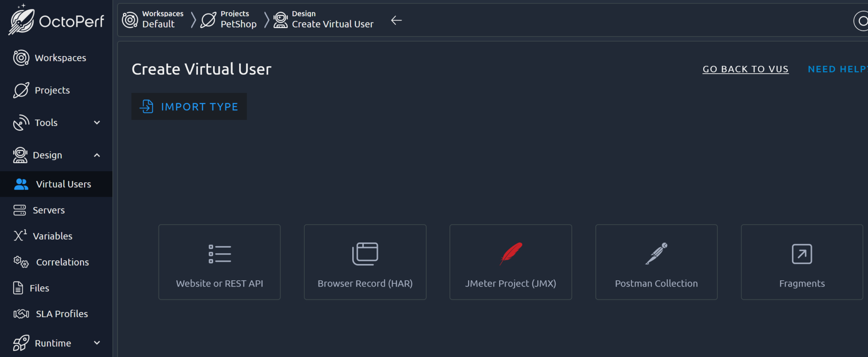This screenshot has height=357, width=868.
Task: Click the Fragments arrow icon
Action: pyautogui.click(x=801, y=254)
